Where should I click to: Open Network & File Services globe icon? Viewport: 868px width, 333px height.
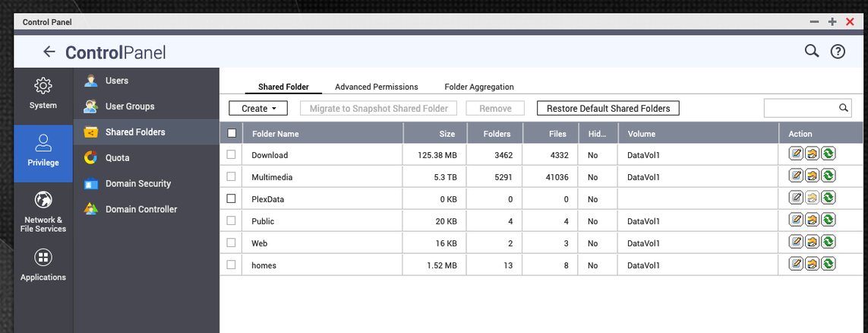(43, 199)
